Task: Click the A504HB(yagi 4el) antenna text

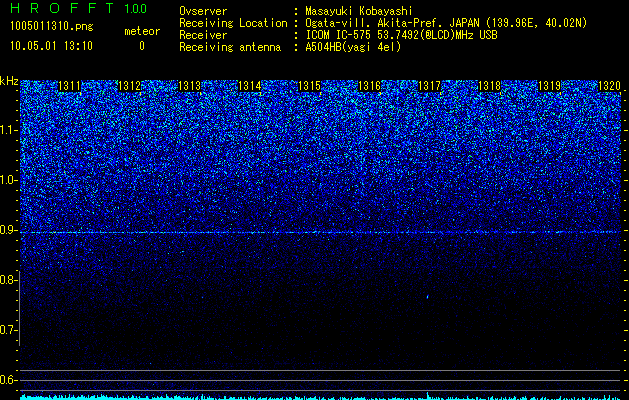Action: pos(353,47)
